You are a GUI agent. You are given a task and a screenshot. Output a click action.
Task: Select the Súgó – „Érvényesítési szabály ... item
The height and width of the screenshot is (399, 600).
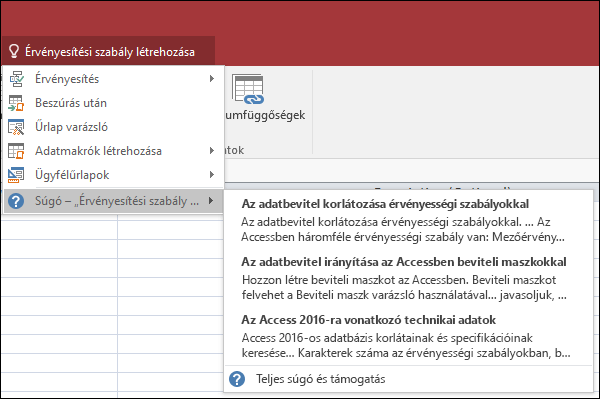(113, 201)
